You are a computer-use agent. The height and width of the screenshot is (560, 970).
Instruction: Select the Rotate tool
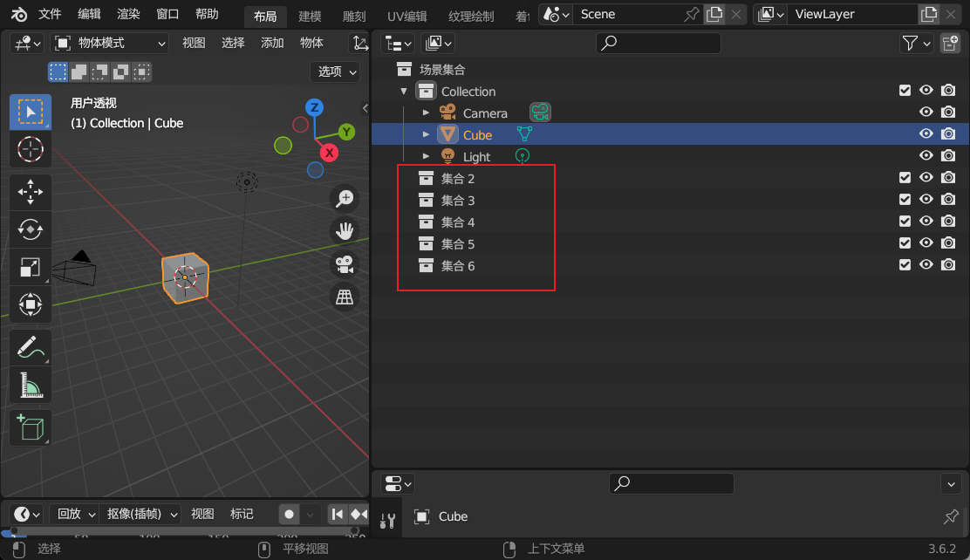(x=31, y=229)
